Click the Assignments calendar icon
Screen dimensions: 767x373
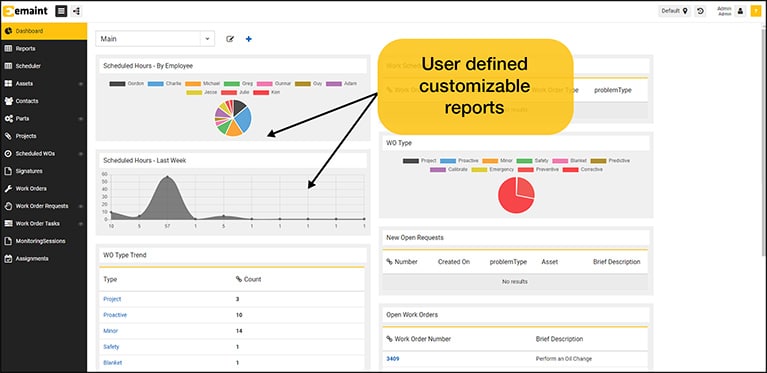(x=8, y=259)
